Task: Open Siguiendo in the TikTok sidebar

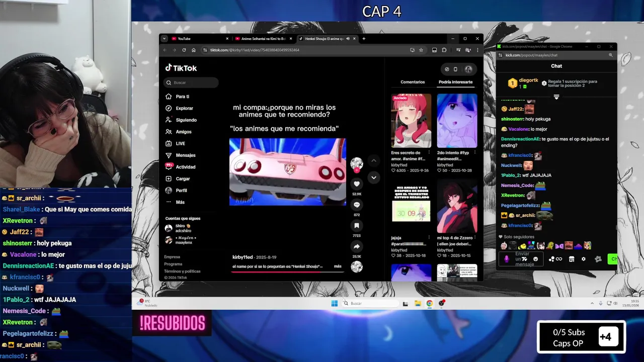Action: (x=181, y=120)
